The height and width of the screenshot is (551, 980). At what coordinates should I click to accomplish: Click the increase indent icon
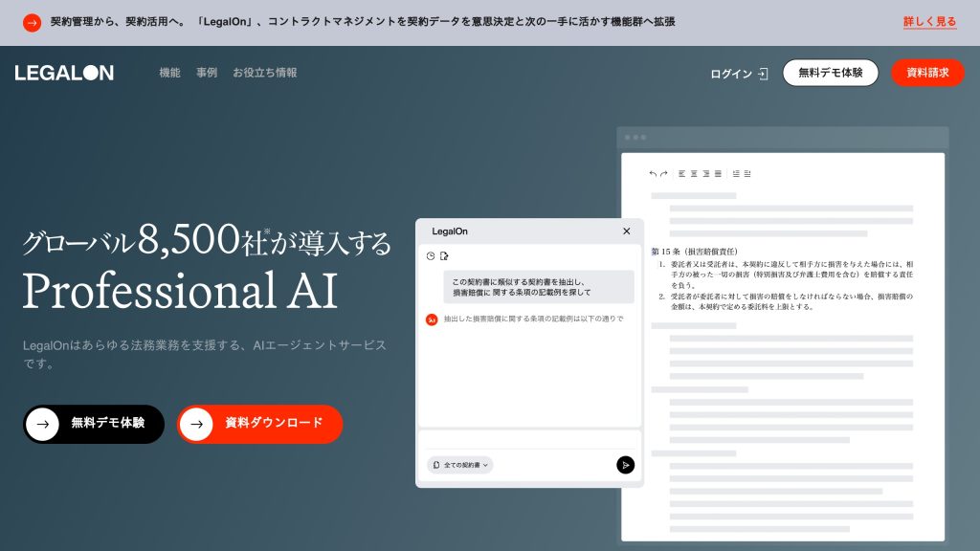(x=747, y=174)
